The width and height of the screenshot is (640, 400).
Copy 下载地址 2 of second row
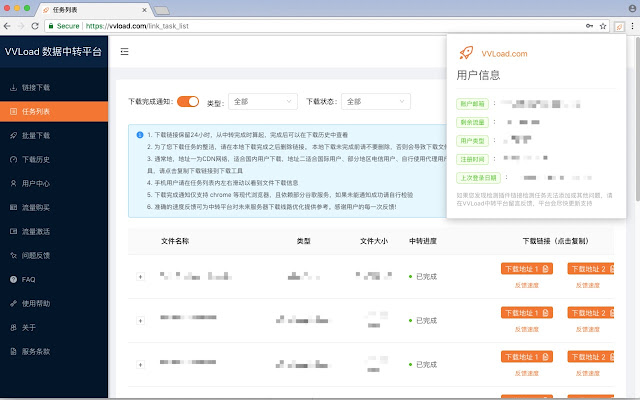coord(591,313)
